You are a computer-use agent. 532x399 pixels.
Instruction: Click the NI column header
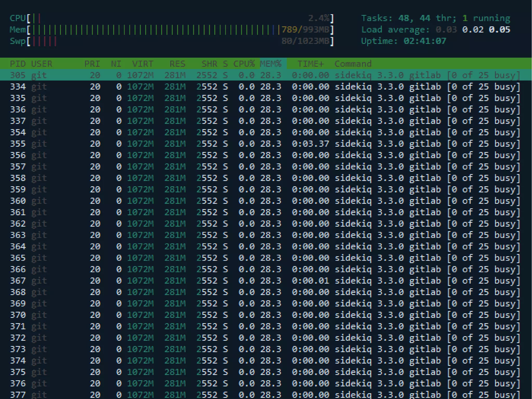coord(116,64)
